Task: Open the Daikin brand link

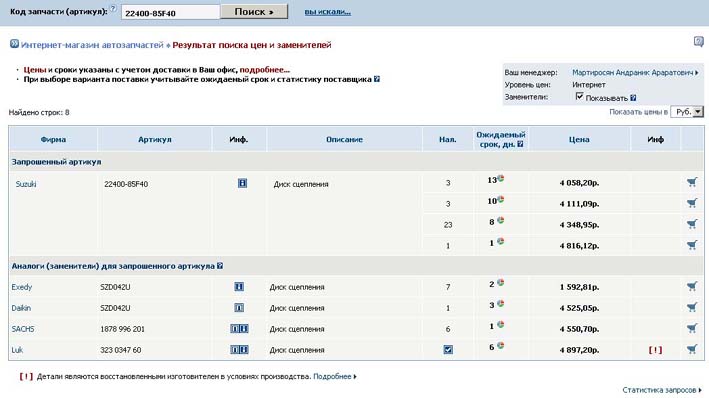Action: click(21, 308)
